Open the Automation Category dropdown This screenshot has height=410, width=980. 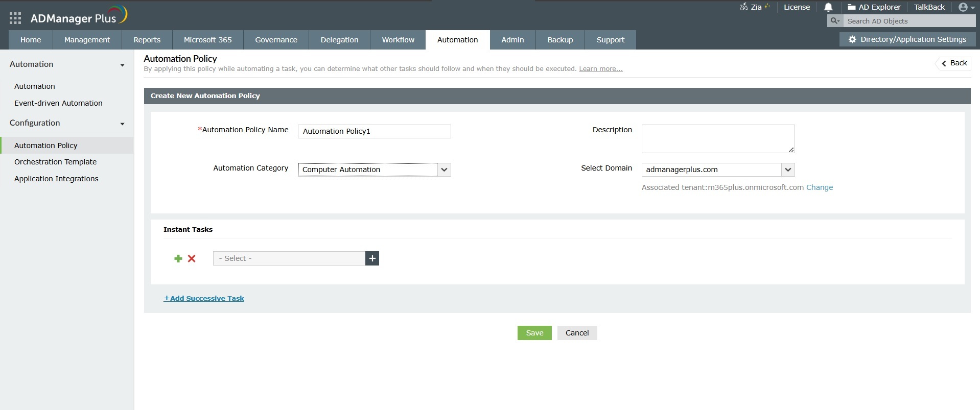pos(375,170)
